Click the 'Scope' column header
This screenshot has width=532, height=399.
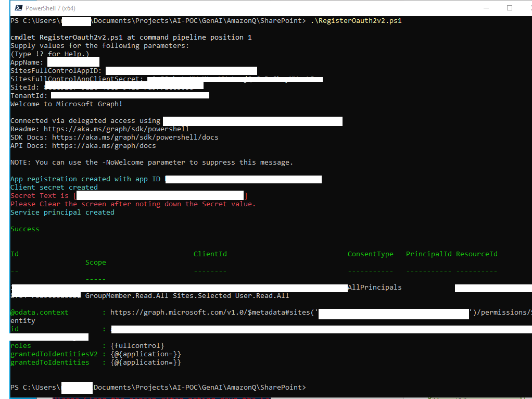click(x=96, y=263)
